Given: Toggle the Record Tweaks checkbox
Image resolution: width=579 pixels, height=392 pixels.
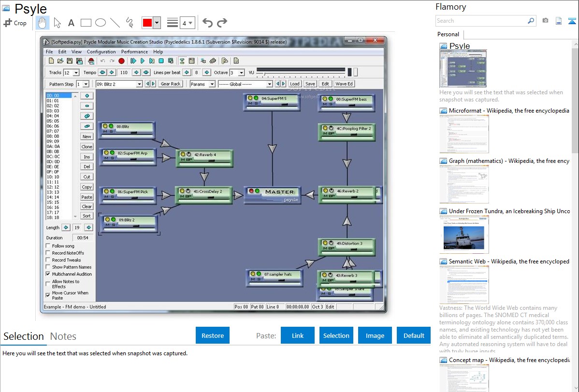Looking at the screenshot, I should coord(48,260).
